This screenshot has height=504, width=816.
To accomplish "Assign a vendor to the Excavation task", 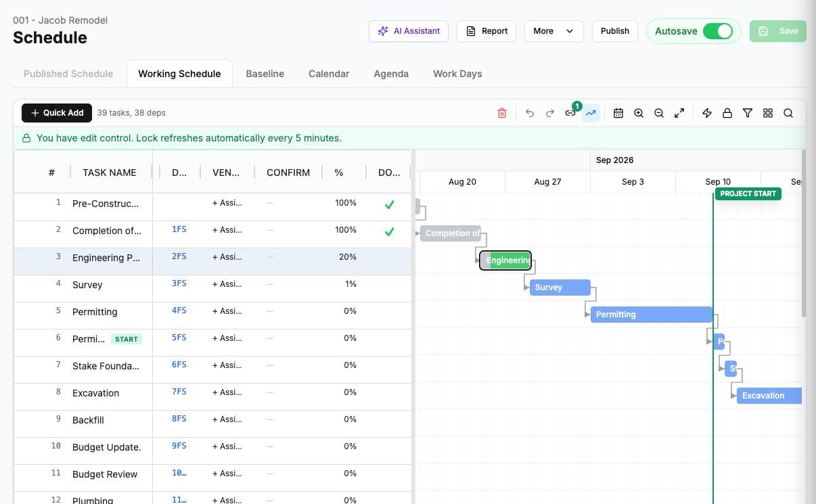I will pyautogui.click(x=227, y=392).
